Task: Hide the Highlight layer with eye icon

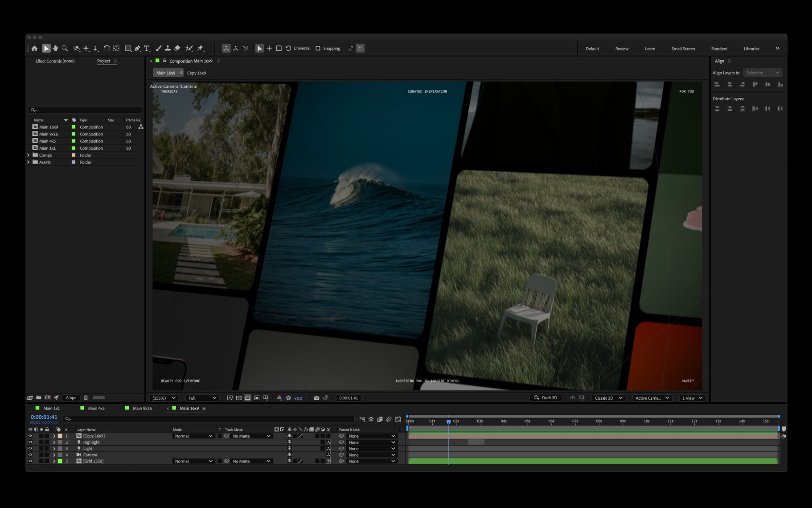Action: pyautogui.click(x=30, y=442)
